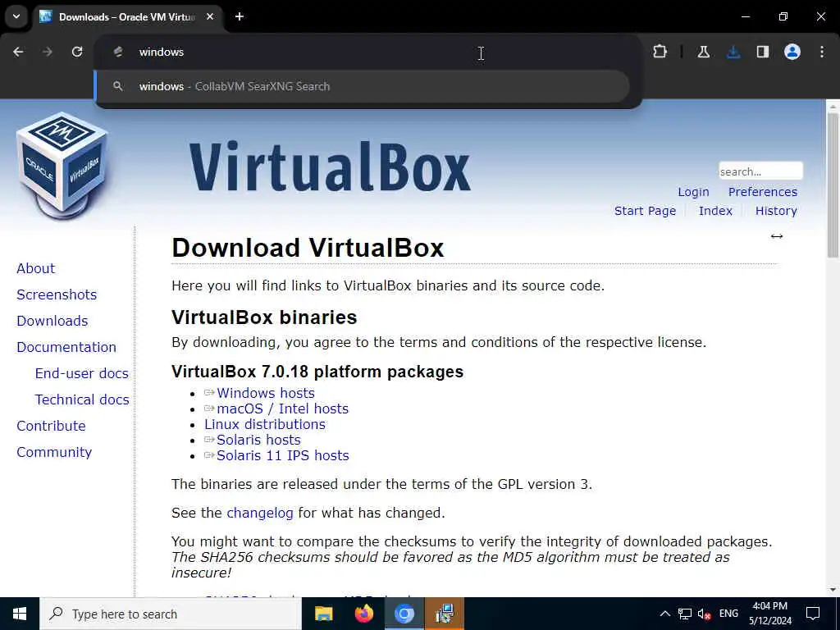This screenshot has width=840, height=630.
Task: Go to Start Page link
Action: pos(645,211)
